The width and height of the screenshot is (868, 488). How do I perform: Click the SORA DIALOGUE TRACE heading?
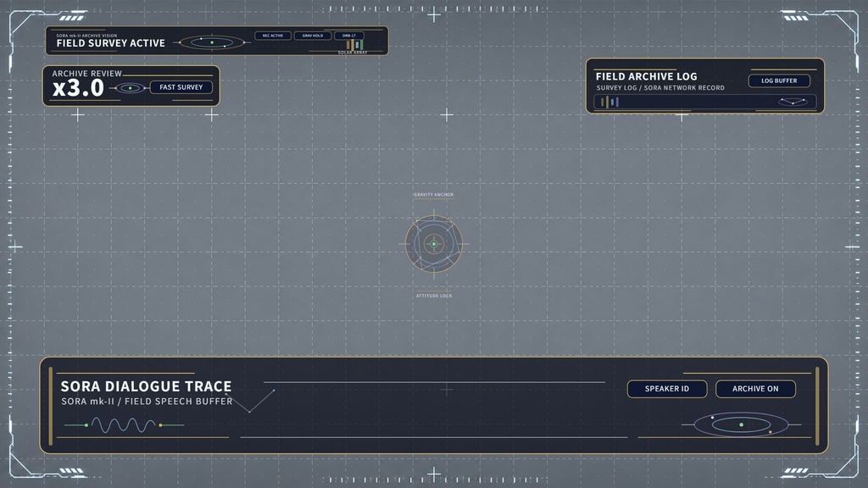(146, 386)
